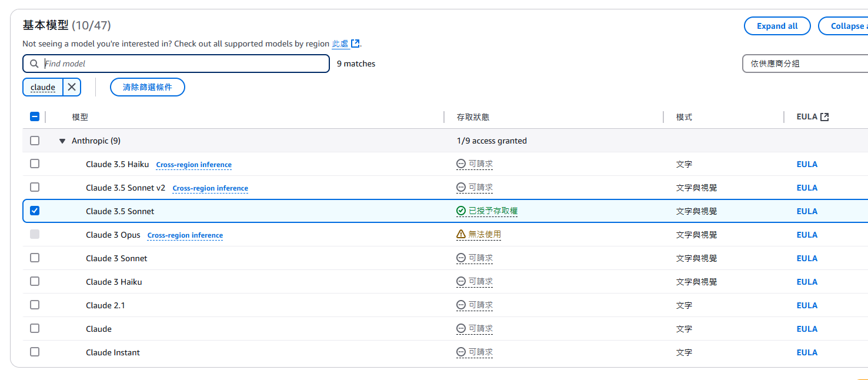
Task: Click the status icon for Claude Instant
Action: click(x=461, y=352)
